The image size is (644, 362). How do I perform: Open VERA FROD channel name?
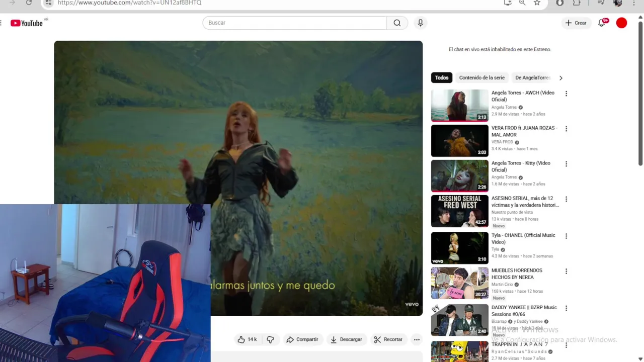coord(502,142)
